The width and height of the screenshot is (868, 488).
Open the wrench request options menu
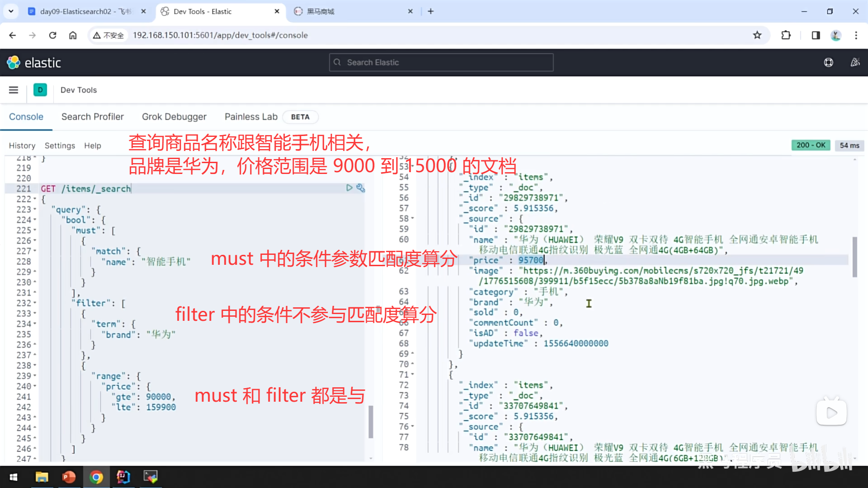point(360,188)
